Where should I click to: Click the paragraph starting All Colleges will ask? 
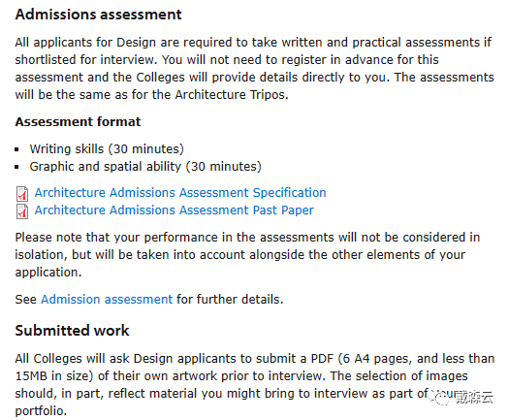(x=254, y=384)
